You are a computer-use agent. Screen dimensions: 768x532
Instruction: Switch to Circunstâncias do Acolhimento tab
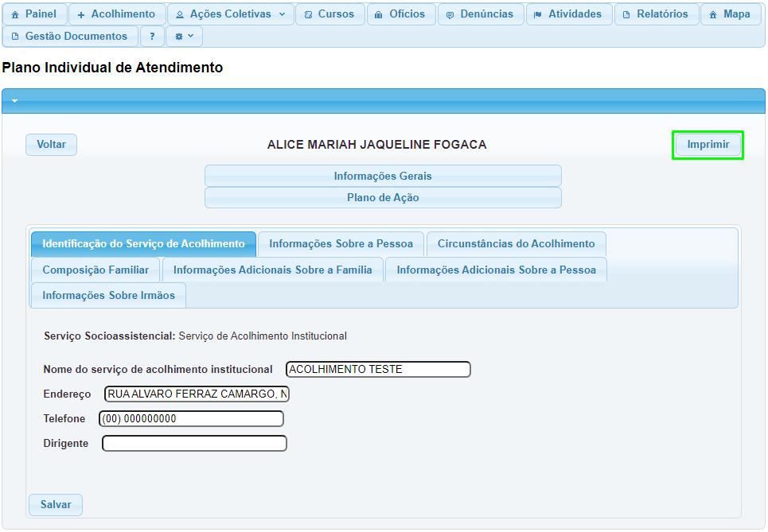tap(517, 243)
